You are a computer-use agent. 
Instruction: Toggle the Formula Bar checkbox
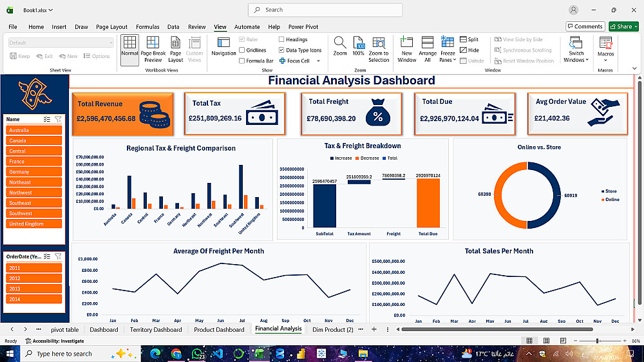pos(242,61)
